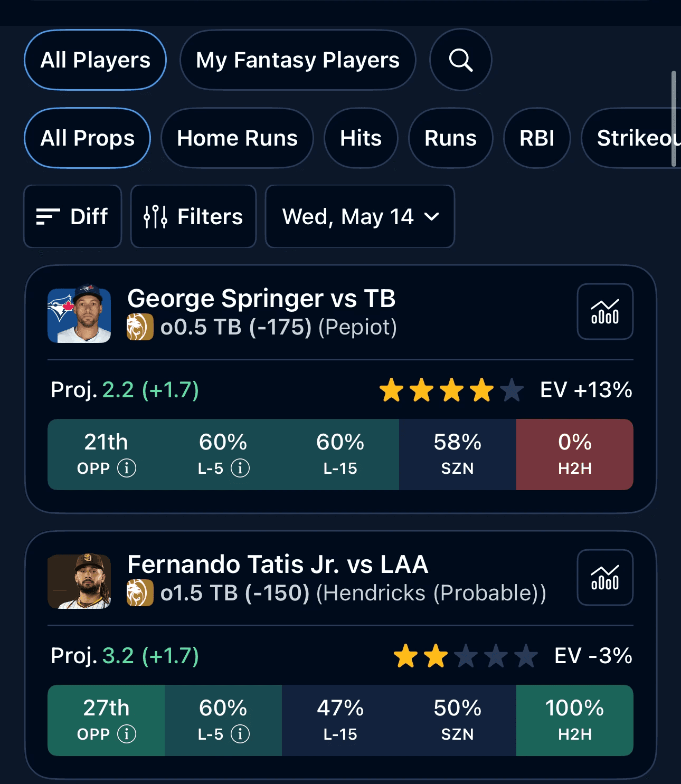
Task: Select the All Props category pill
Action: tap(88, 138)
